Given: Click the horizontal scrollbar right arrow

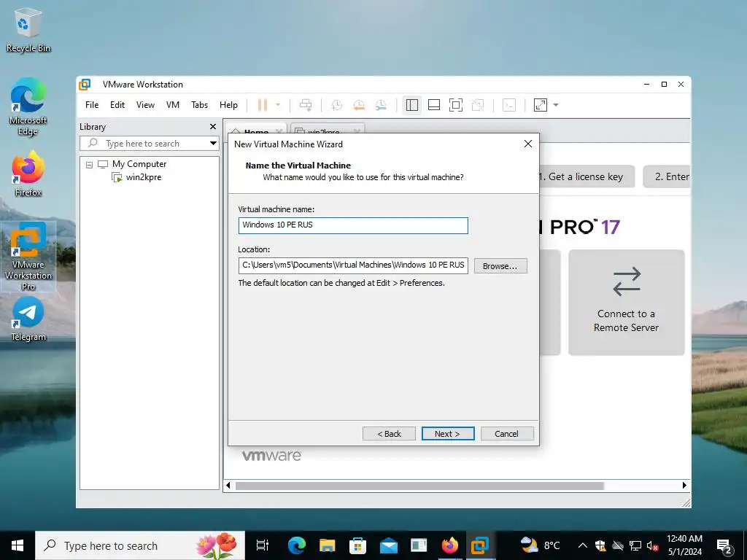Looking at the screenshot, I should (x=684, y=486).
